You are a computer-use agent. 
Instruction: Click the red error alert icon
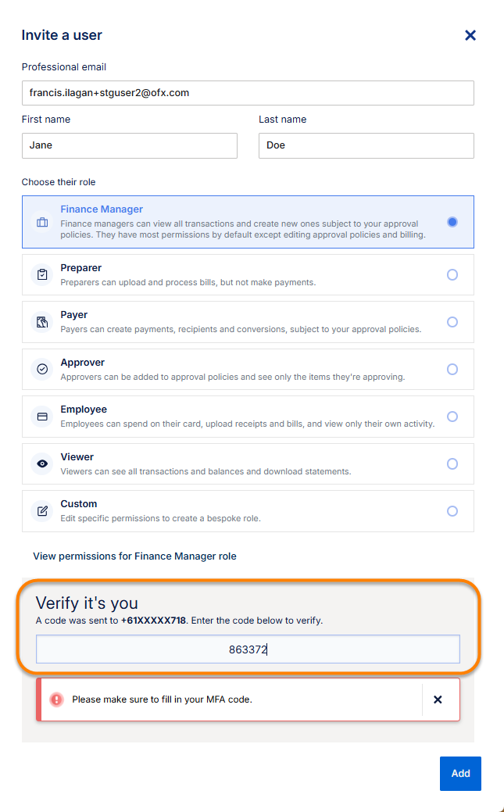(x=56, y=699)
